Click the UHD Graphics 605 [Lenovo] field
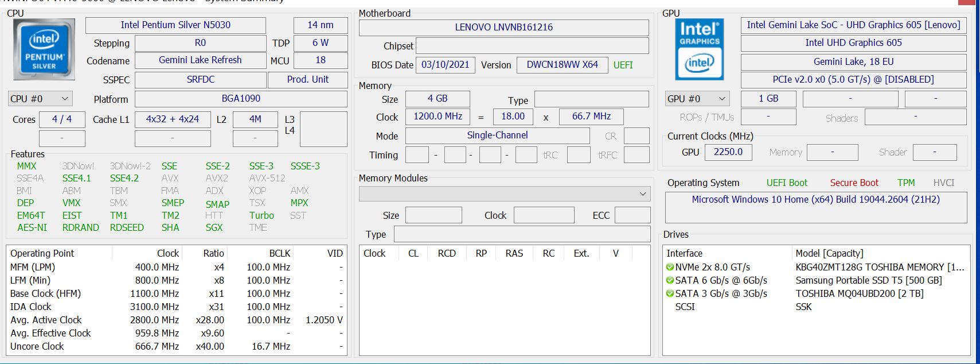Image resolution: width=980 pixels, height=364 pixels. (853, 25)
